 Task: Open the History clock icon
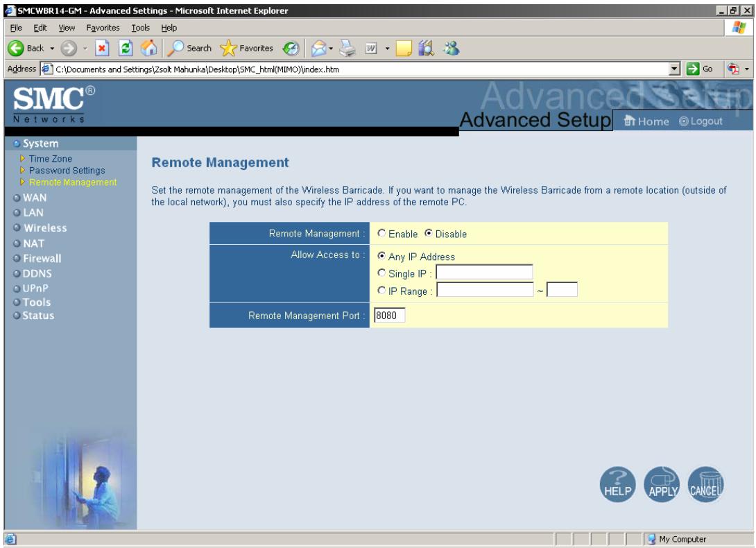pyautogui.click(x=291, y=49)
